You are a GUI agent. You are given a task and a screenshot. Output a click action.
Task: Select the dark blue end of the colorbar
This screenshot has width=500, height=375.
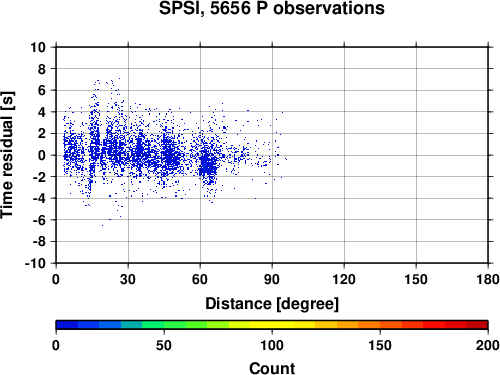click(67, 325)
